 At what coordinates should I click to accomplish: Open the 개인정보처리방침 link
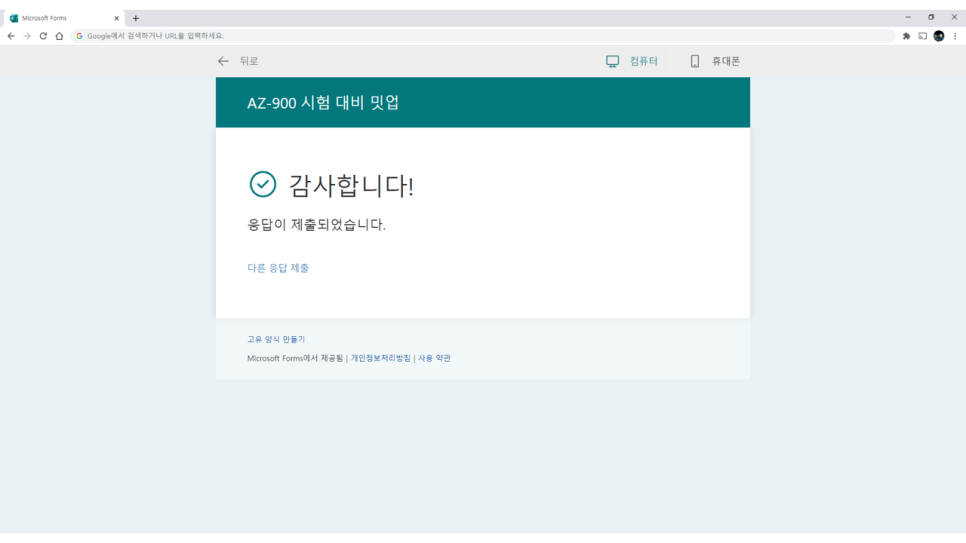point(381,358)
